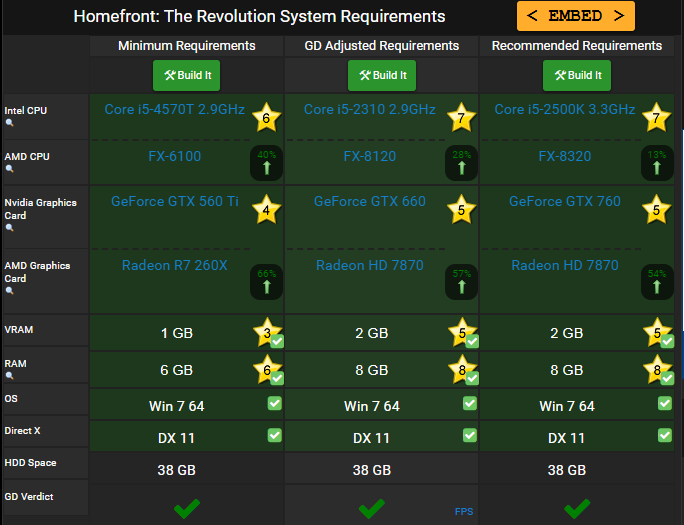
Task: Click the star rating 6 on 6 GB RAM
Action: pyautogui.click(x=266, y=368)
